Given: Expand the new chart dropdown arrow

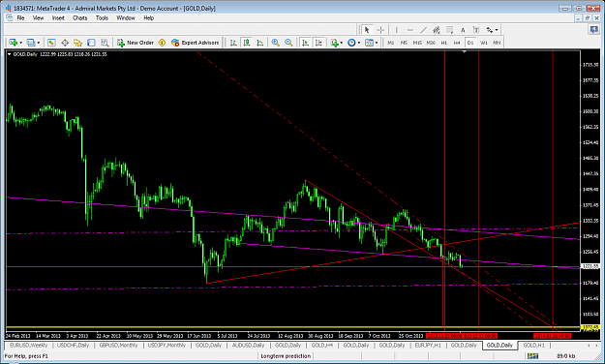Looking at the screenshot, I should [x=21, y=43].
